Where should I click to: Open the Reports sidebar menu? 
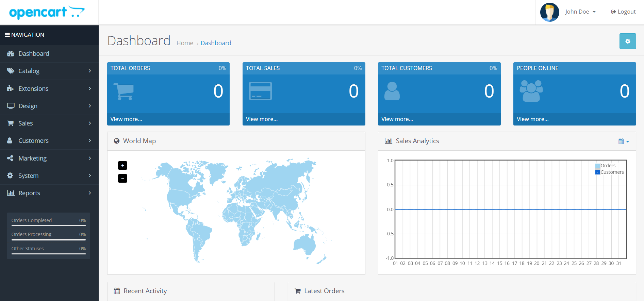49,193
